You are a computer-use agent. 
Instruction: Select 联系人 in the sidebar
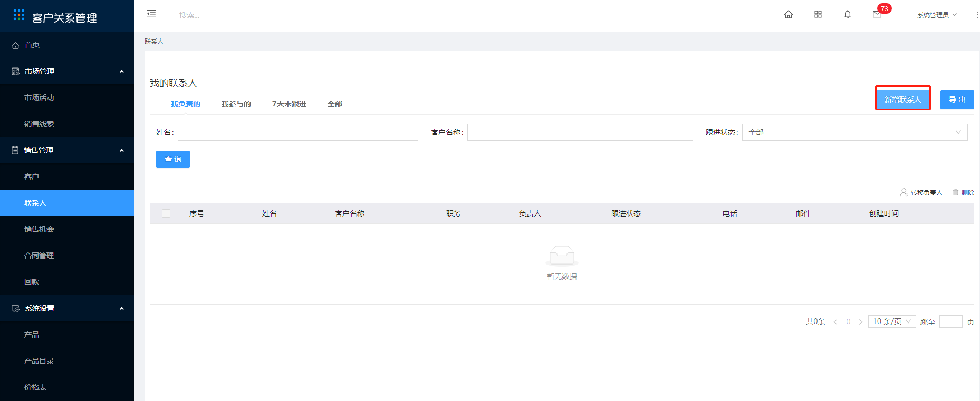pos(67,203)
